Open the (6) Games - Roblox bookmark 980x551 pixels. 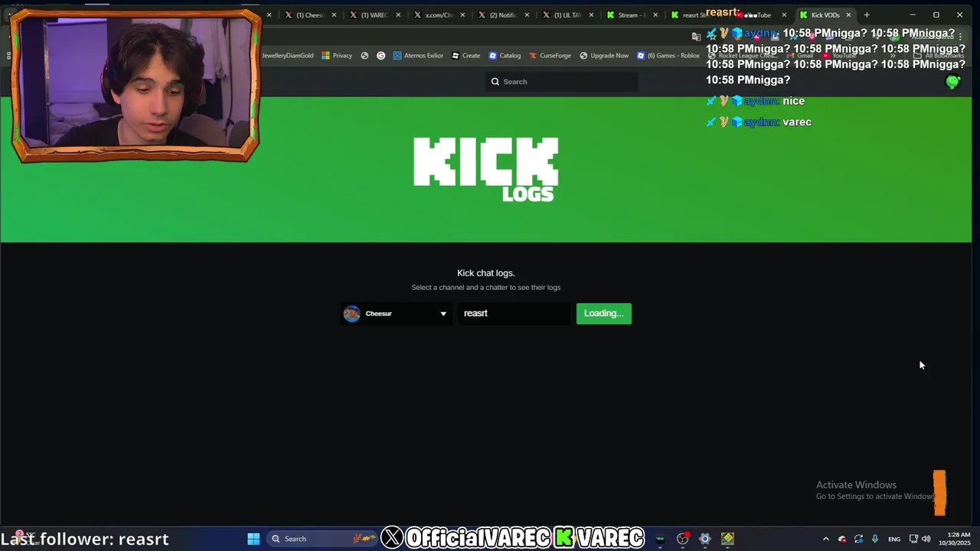coord(668,55)
